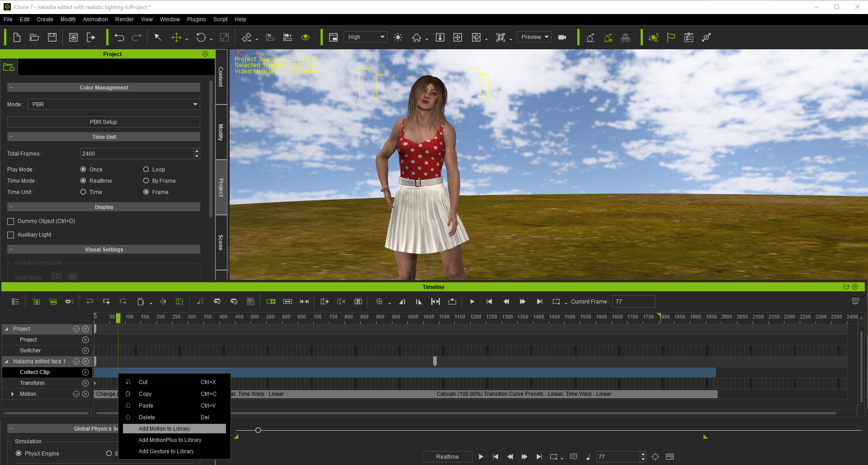Choose Add Gesture to Library
This screenshot has width=868, height=465.
(x=175, y=451)
